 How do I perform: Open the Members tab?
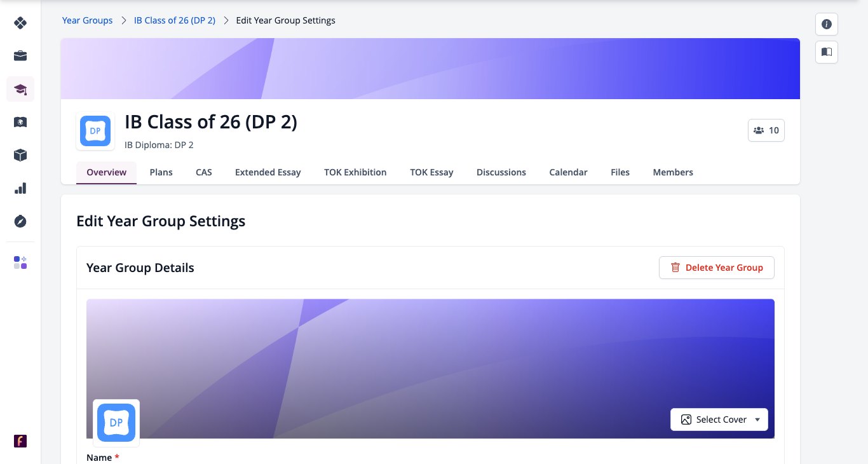[673, 172]
